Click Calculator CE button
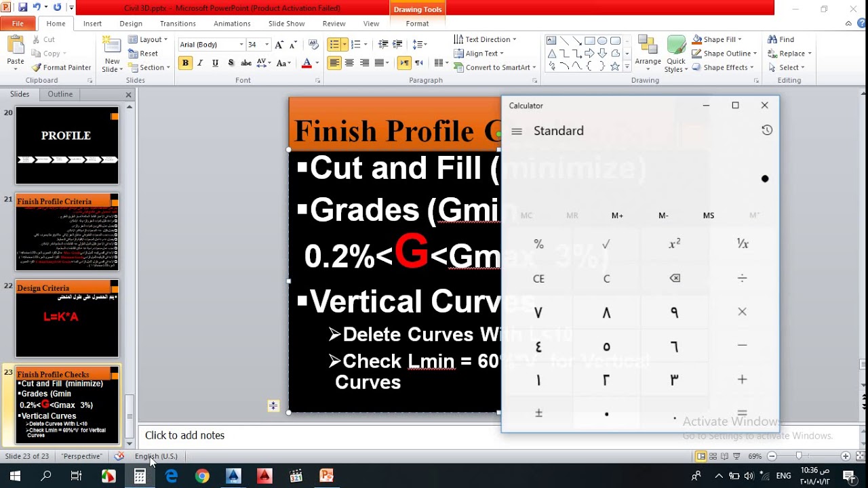 538,279
